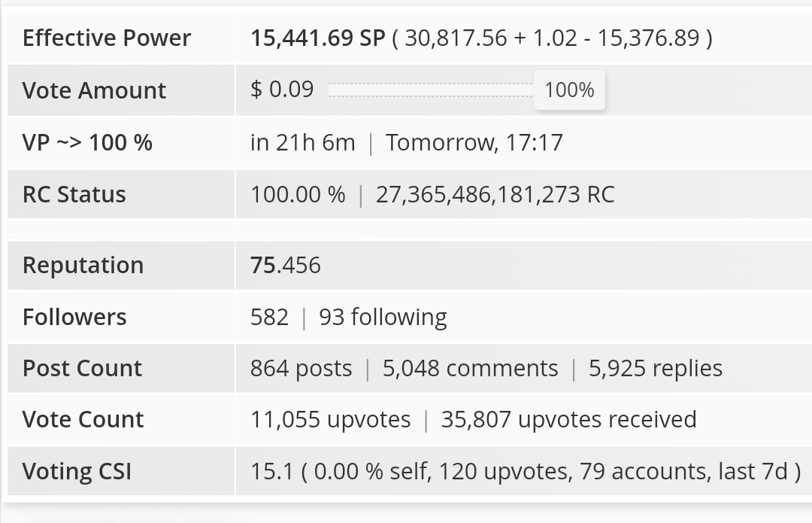The height and width of the screenshot is (523, 812).
Task: Open the 5,925 replies count
Action: [x=655, y=369]
